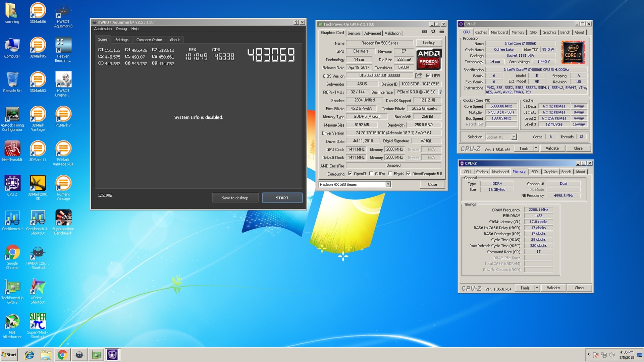Launch Geekbench 4 desktop icon
The width and height of the screenshot is (644, 362).
[12, 221]
